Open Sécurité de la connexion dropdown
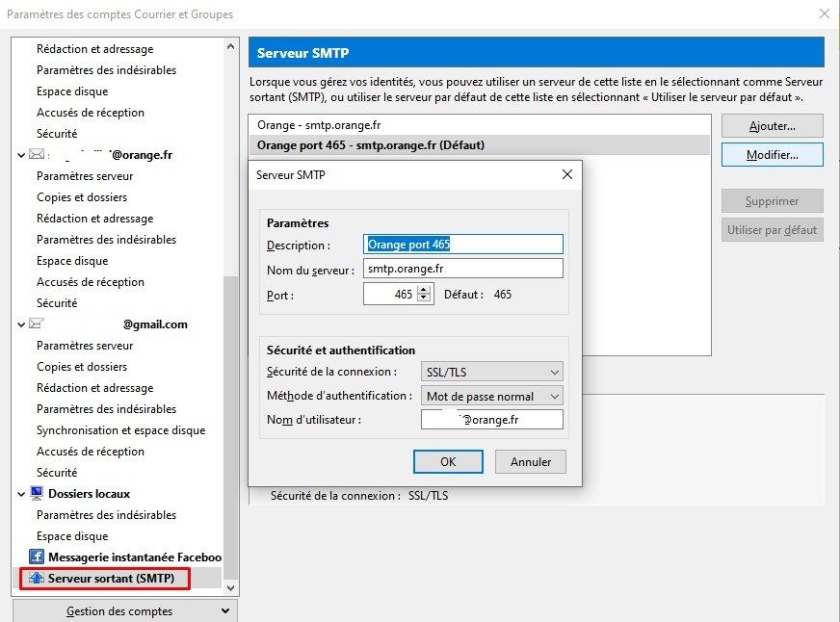 pyautogui.click(x=492, y=372)
